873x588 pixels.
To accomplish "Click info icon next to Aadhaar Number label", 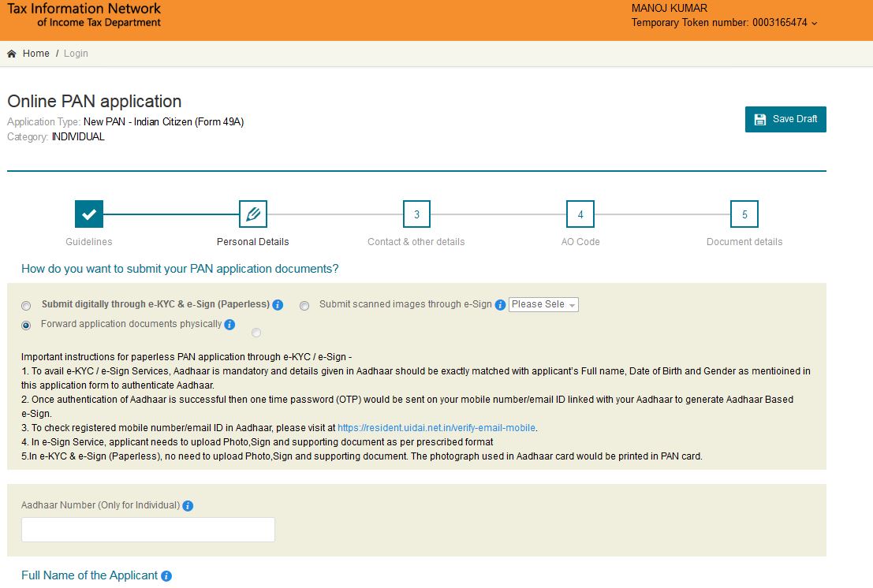I will coord(188,506).
